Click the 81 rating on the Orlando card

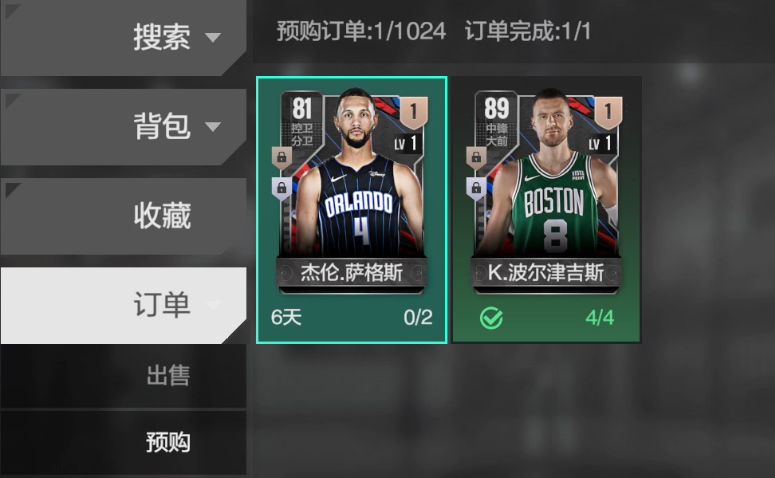pyautogui.click(x=302, y=108)
